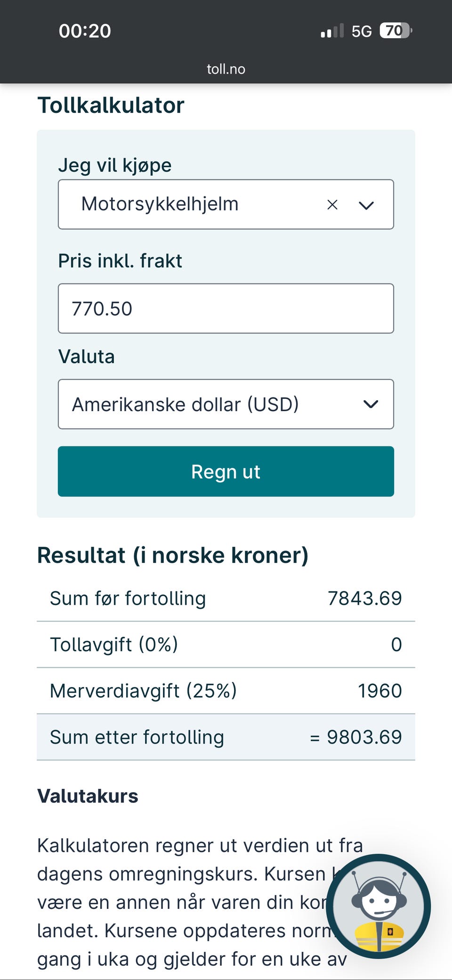Open the Valuta currency dropdown

coord(226,404)
